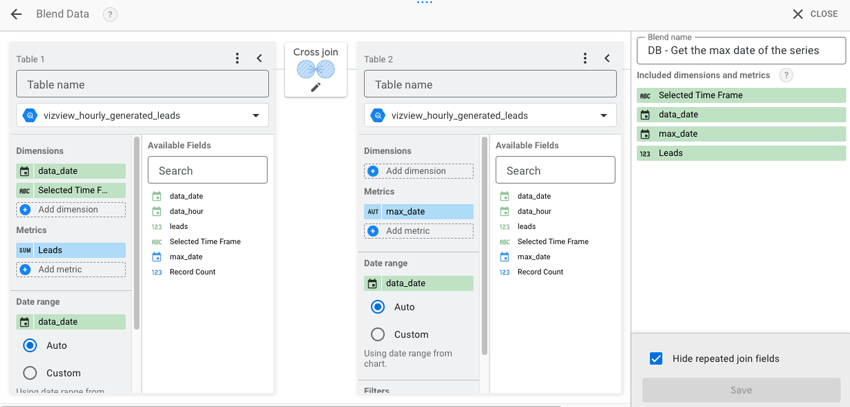Open Table 1 data source dropdown

[x=143, y=115]
